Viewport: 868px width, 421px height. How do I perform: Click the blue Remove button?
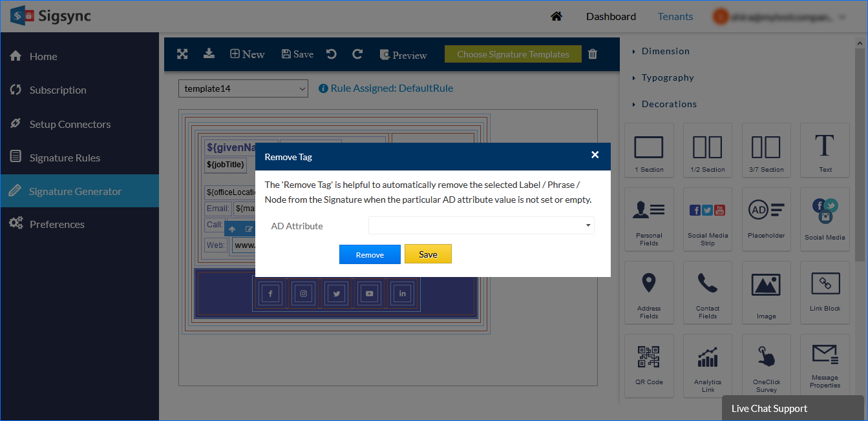pyautogui.click(x=370, y=254)
